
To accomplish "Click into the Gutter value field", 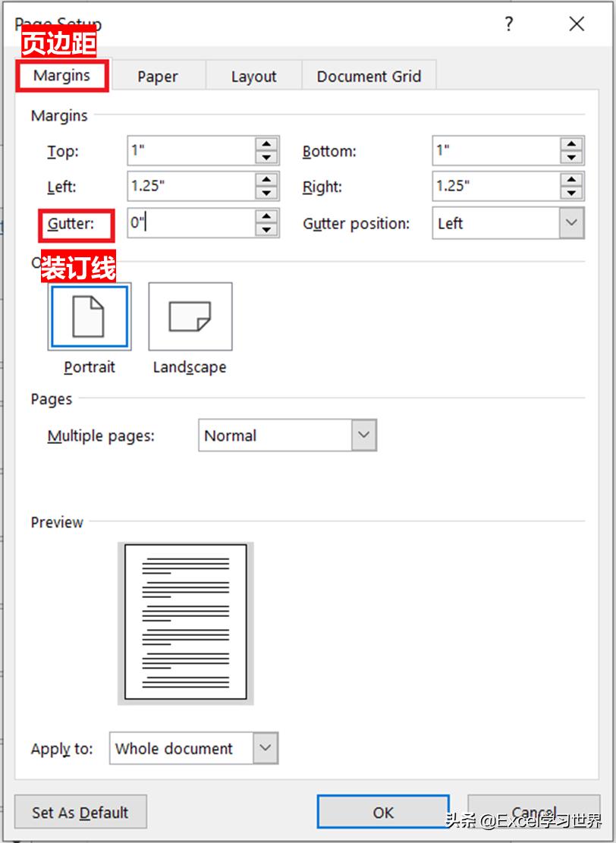I will tap(191, 223).
